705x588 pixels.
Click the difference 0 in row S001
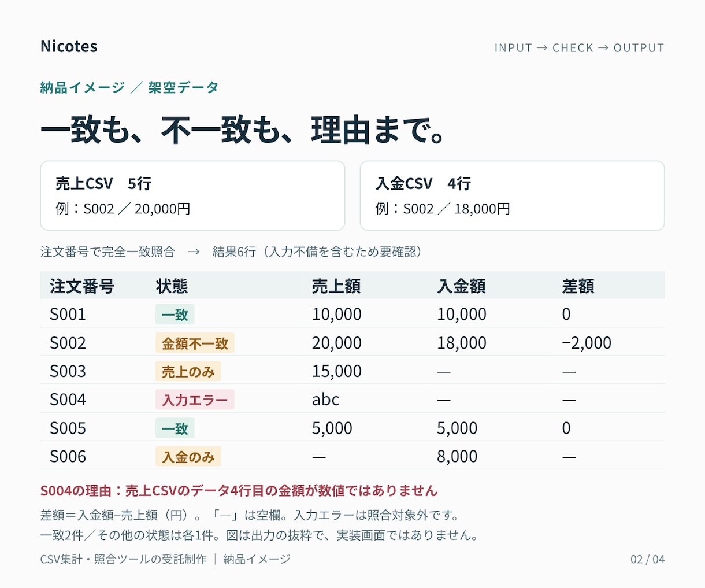(x=566, y=314)
